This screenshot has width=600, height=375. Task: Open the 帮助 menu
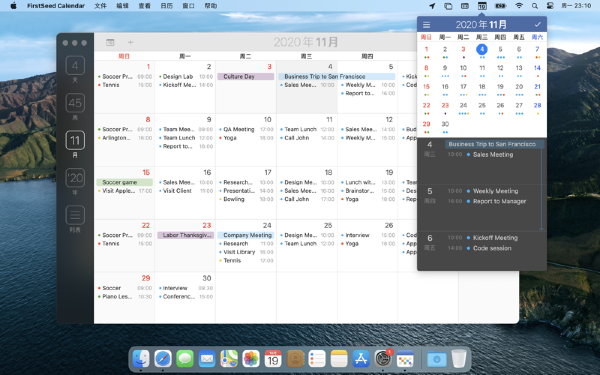(211, 6)
